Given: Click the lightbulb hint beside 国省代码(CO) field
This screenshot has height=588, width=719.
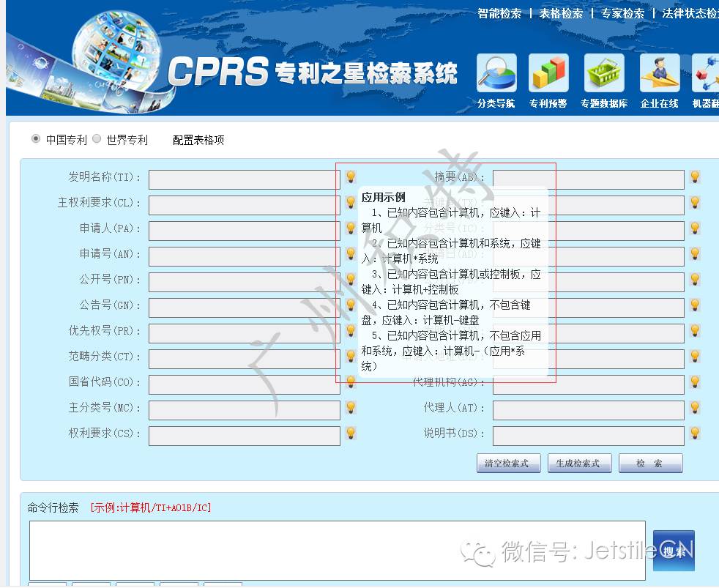Looking at the screenshot, I should click(x=351, y=382).
